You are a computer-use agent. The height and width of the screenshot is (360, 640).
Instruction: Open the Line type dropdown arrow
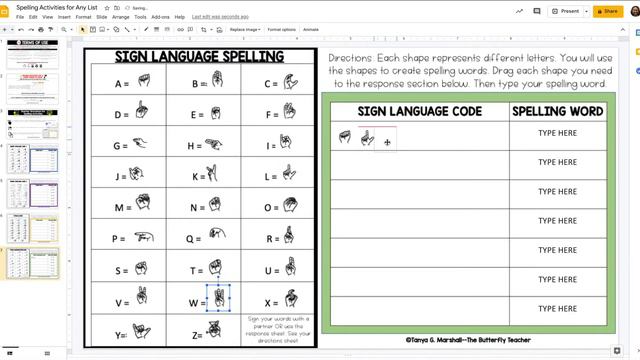tap(134, 30)
